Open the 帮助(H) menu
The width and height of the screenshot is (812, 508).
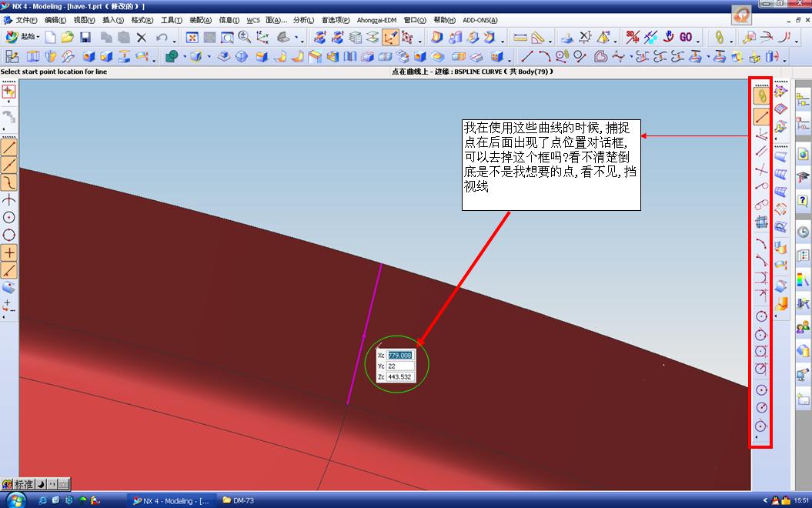coord(444,20)
